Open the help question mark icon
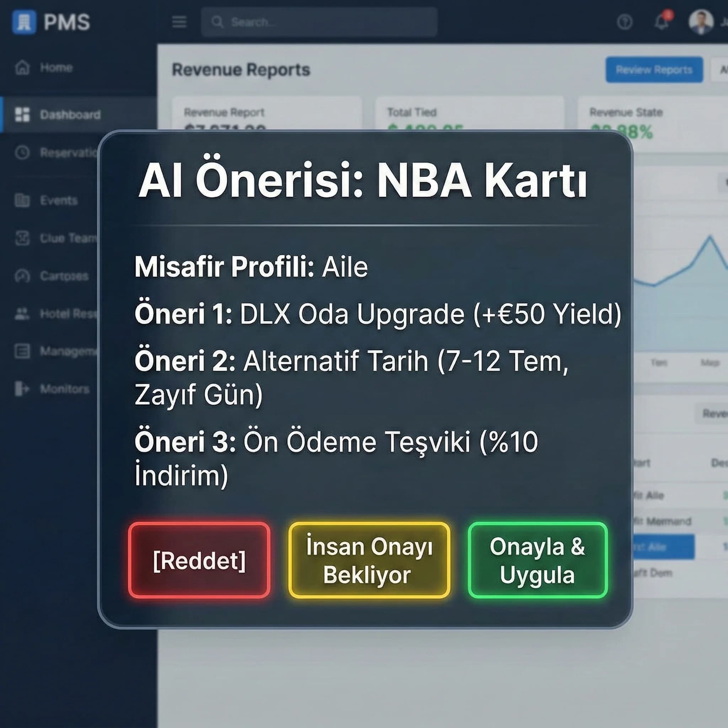Viewport: 728px width, 728px height. click(x=625, y=22)
